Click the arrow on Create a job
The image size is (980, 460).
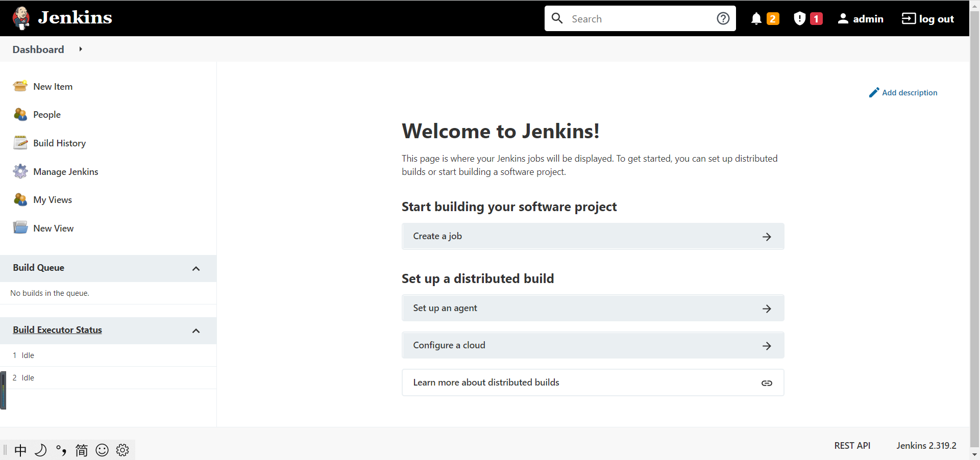(x=767, y=237)
